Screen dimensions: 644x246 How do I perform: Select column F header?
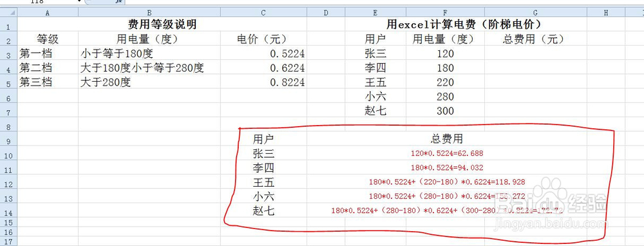(445, 13)
